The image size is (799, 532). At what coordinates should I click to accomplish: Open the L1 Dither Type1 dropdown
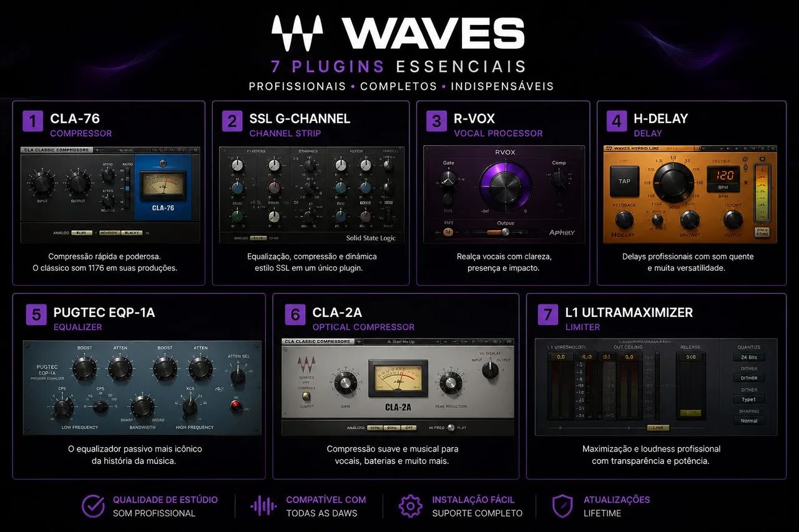749,400
